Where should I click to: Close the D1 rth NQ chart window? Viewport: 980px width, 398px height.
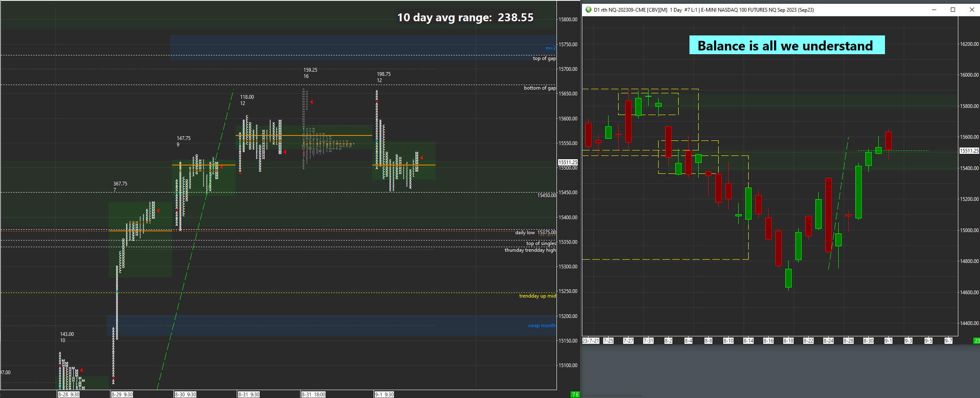[x=972, y=10]
